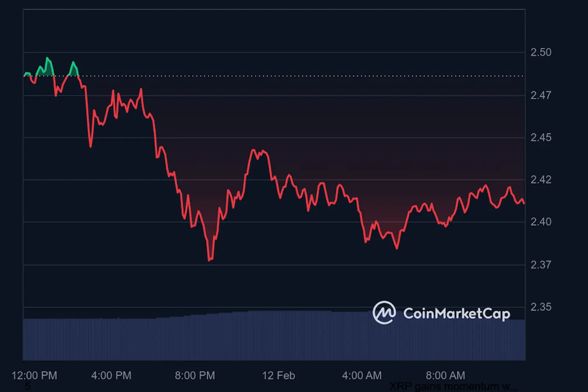Viewport: 588px width, 392px height.
Task: Click the 8:00 AM time label
Action: tap(445, 375)
